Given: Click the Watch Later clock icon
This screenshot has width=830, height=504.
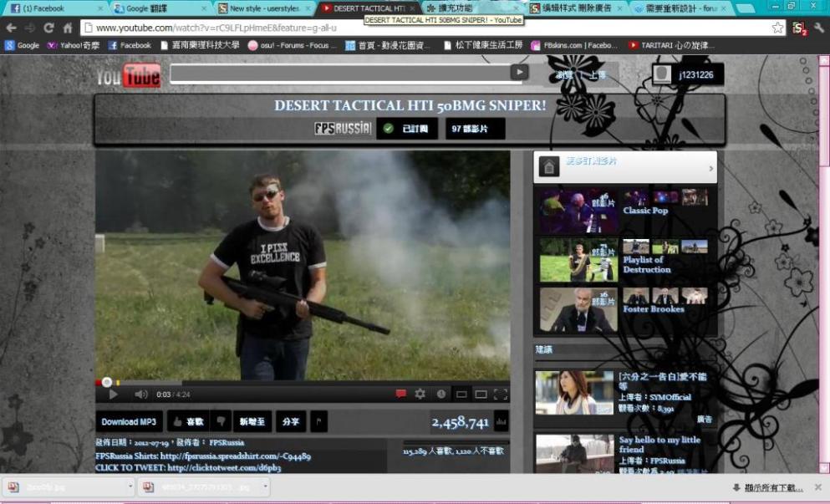Looking at the screenshot, I should pos(441,394).
